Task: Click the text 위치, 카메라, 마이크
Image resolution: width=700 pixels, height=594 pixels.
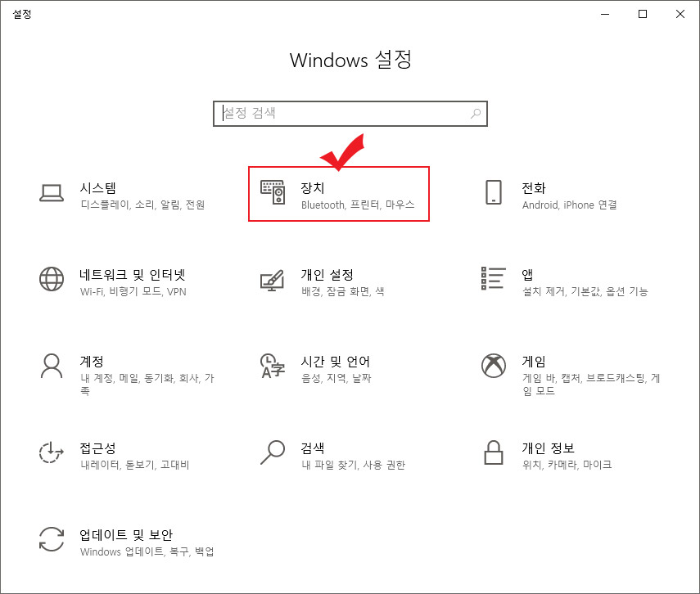Action: click(567, 465)
